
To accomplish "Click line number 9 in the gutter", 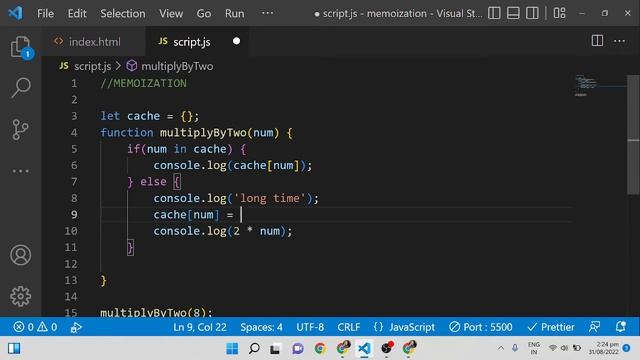I will (74, 215).
